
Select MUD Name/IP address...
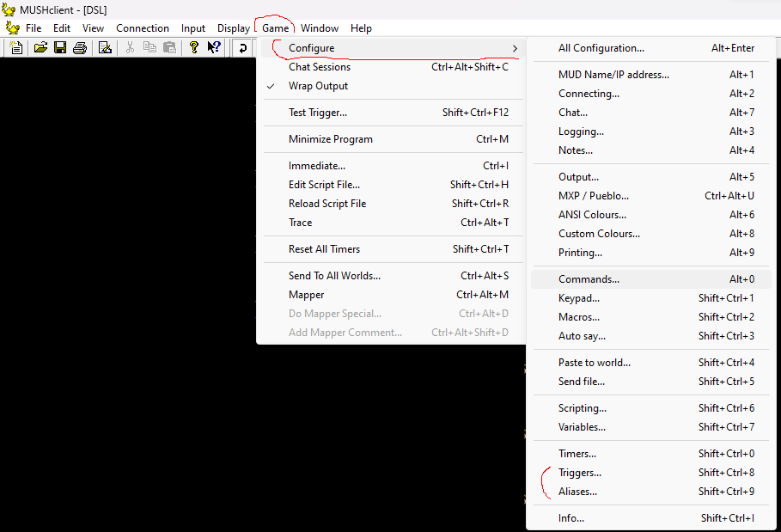(x=651, y=75)
